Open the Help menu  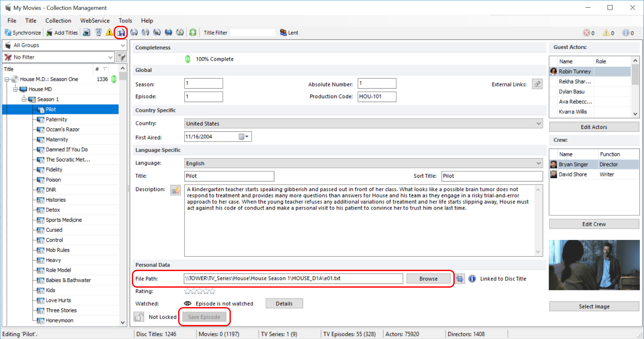tap(147, 20)
